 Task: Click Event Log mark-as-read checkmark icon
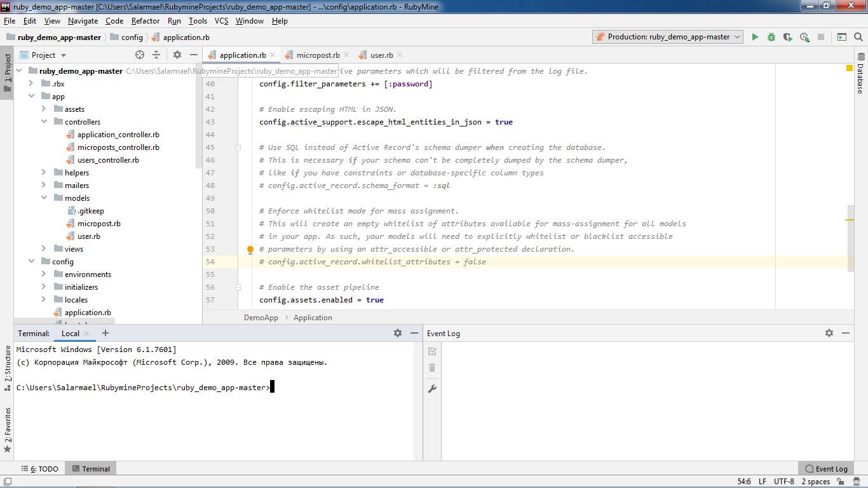point(432,351)
